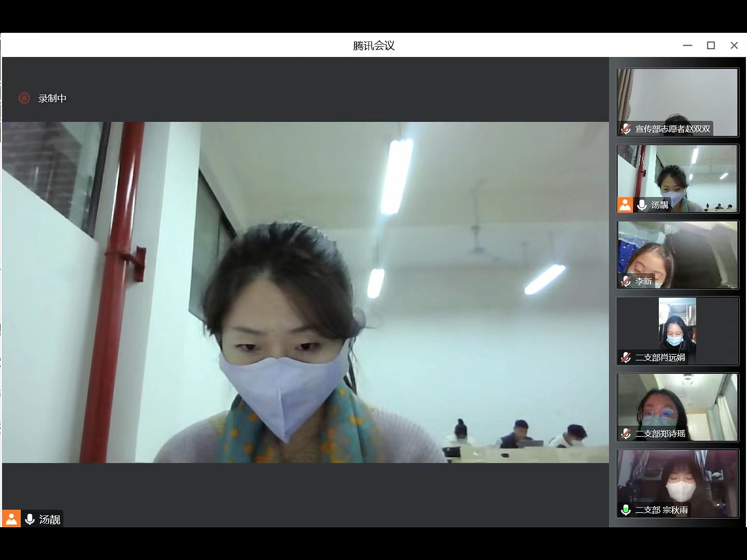Click the muted mic icon for 李新

coord(626,281)
